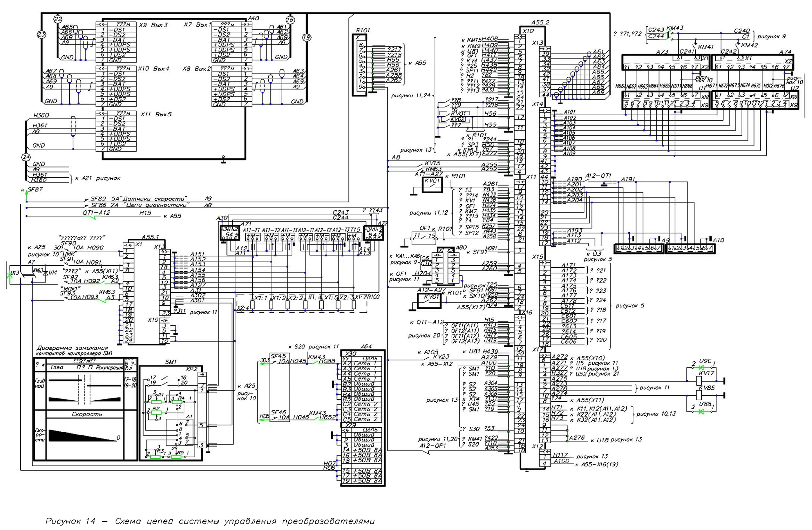Select the 'H045' wire label
This screenshot has width=812, height=530.
299,362
